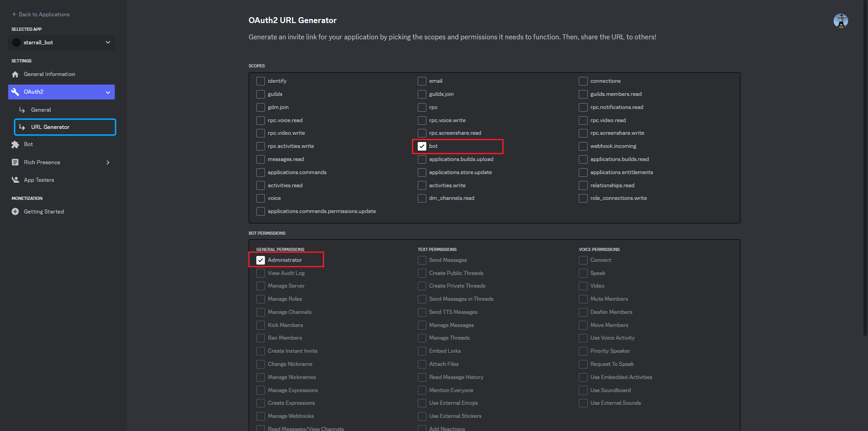Tick the webhook.incoming scope checkbox
The width and height of the screenshot is (868, 431).
(583, 146)
